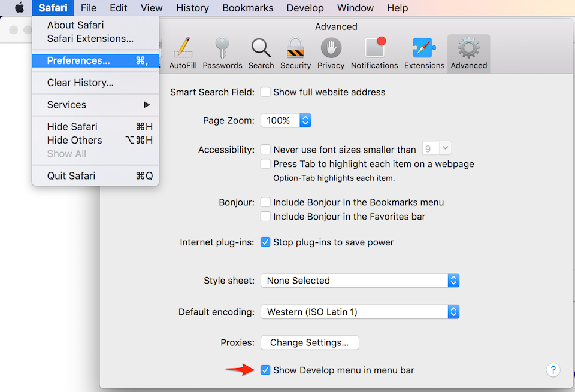This screenshot has height=392, width=575.
Task: Select Quit Safari menu item
Action: pyautogui.click(x=95, y=176)
